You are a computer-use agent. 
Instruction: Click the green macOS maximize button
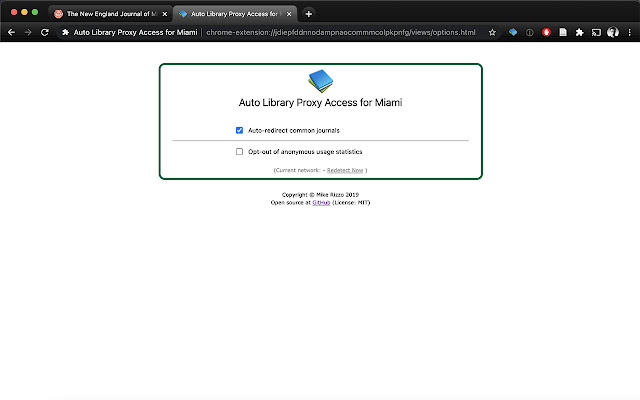(x=35, y=12)
